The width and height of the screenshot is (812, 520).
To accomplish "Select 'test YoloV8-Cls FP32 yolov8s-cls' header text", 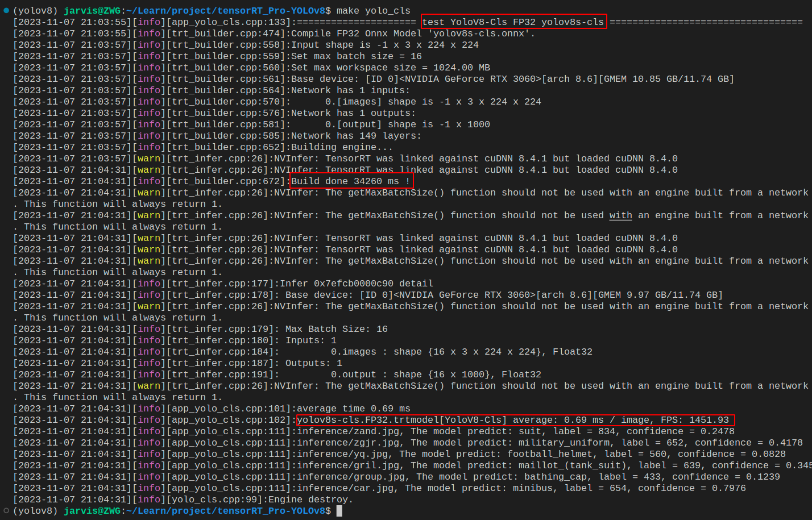I will [x=513, y=22].
